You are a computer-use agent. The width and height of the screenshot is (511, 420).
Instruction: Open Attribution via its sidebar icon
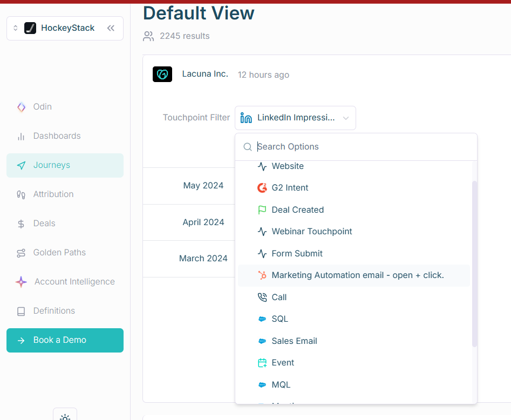[x=21, y=194]
